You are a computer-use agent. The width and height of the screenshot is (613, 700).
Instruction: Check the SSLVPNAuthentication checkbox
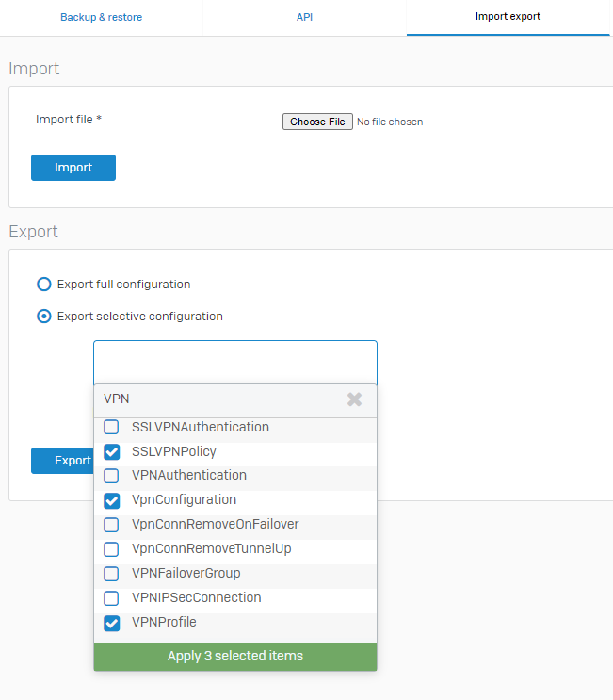pyautogui.click(x=111, y=427)
